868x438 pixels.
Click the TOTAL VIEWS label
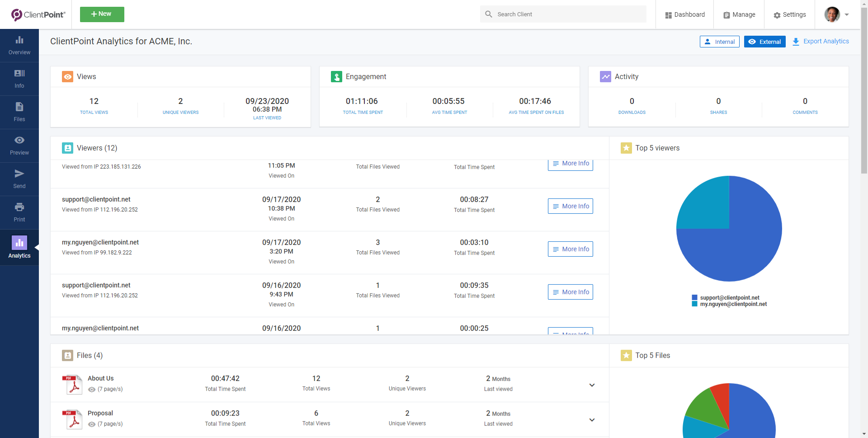94,113
